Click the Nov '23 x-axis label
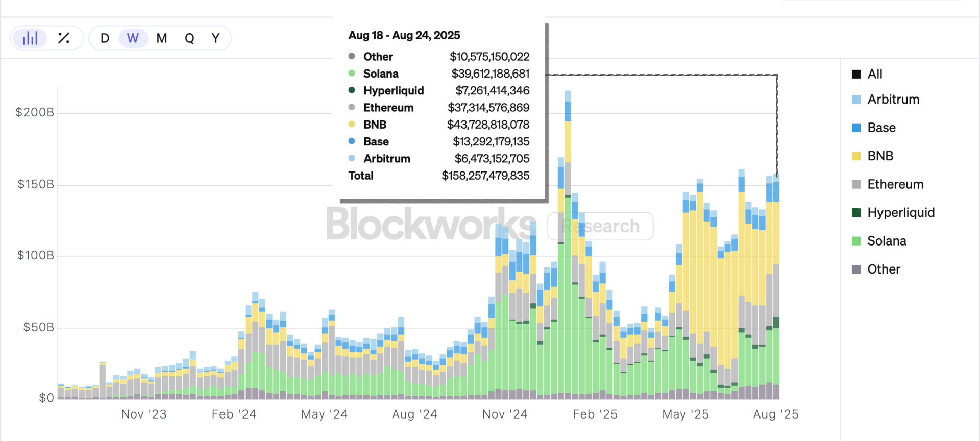This screenshot has height=441, width=980. tap(144, 414)
